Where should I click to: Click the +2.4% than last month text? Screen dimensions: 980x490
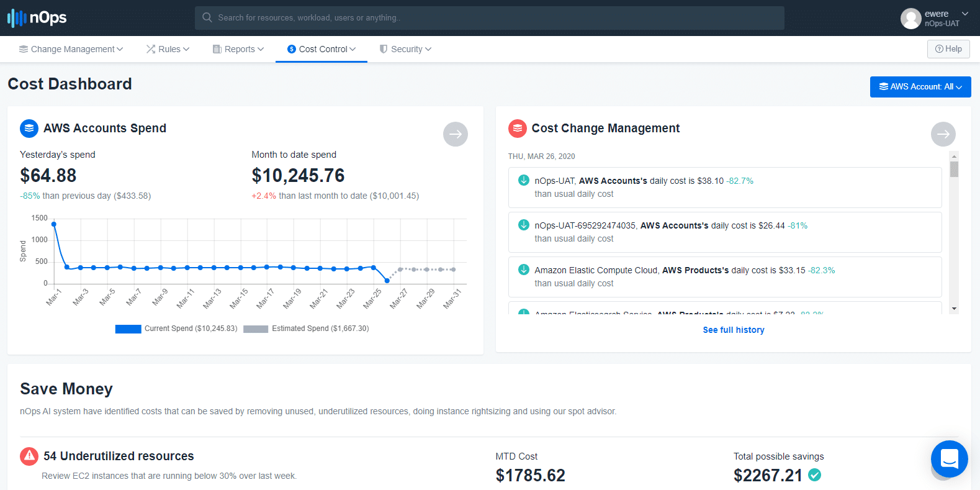coord(335,196)
